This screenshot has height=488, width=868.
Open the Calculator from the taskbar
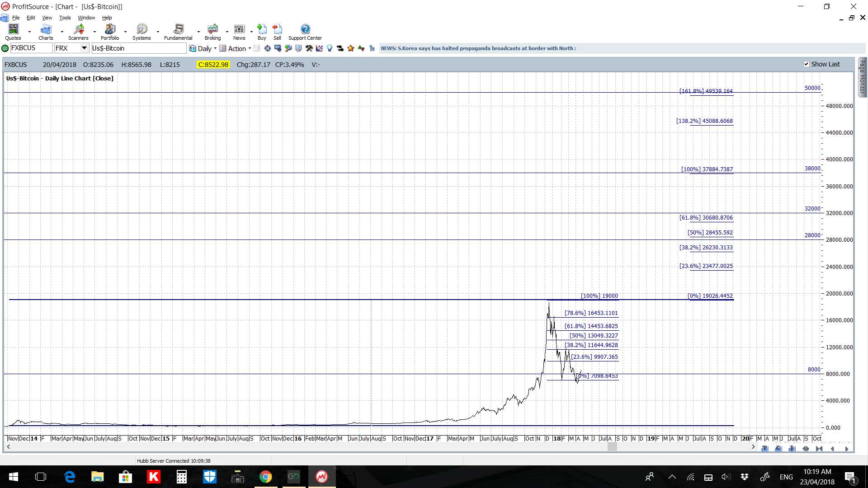point(182,477)
